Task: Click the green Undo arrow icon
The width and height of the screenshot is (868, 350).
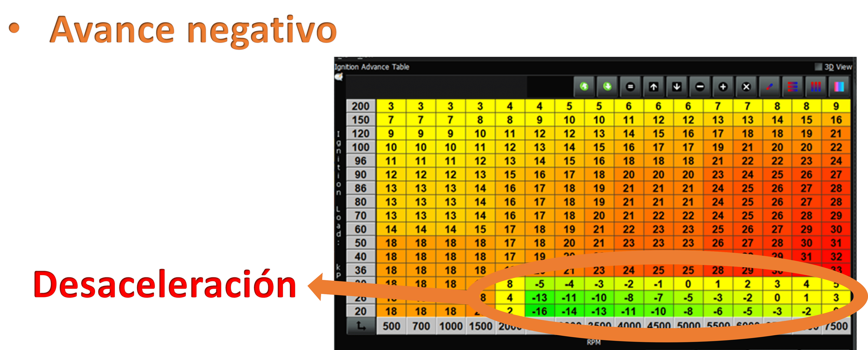Action: coord(584,87)
